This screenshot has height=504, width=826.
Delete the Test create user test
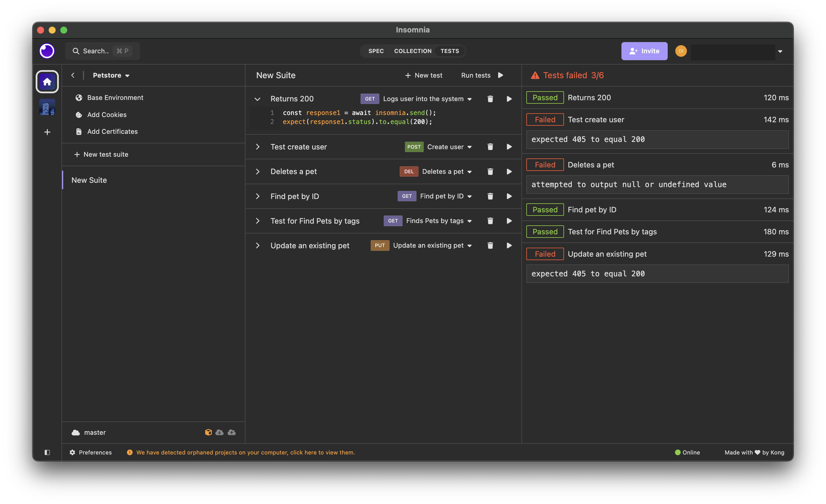point(490,147)
